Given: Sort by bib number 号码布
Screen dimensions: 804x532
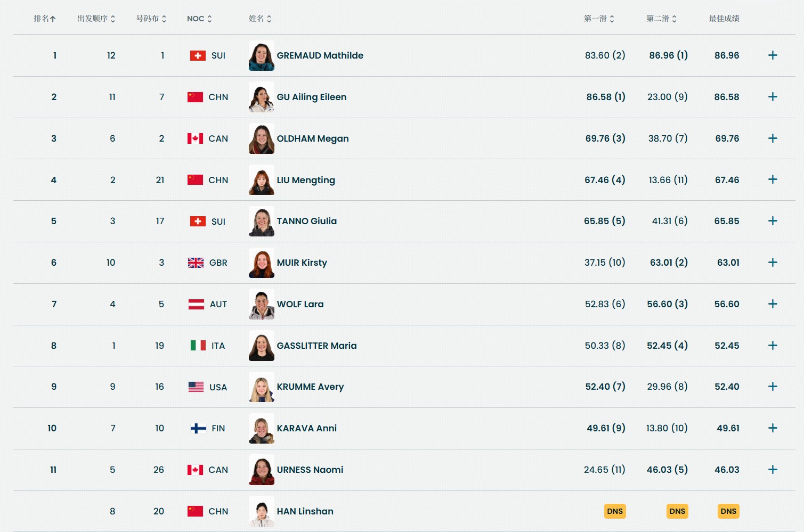Looking at the screenshot, I should [x=151, y=19].
